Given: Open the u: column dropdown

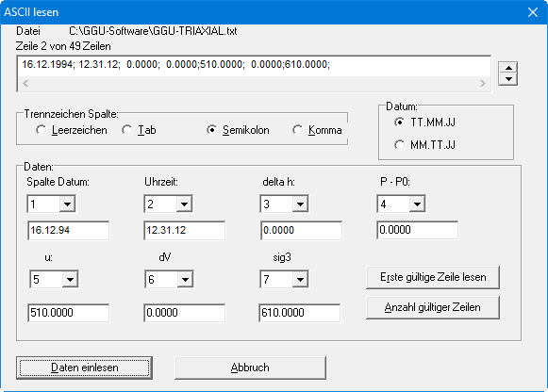Looking at the screenshot, I should (x=70, y=279).
